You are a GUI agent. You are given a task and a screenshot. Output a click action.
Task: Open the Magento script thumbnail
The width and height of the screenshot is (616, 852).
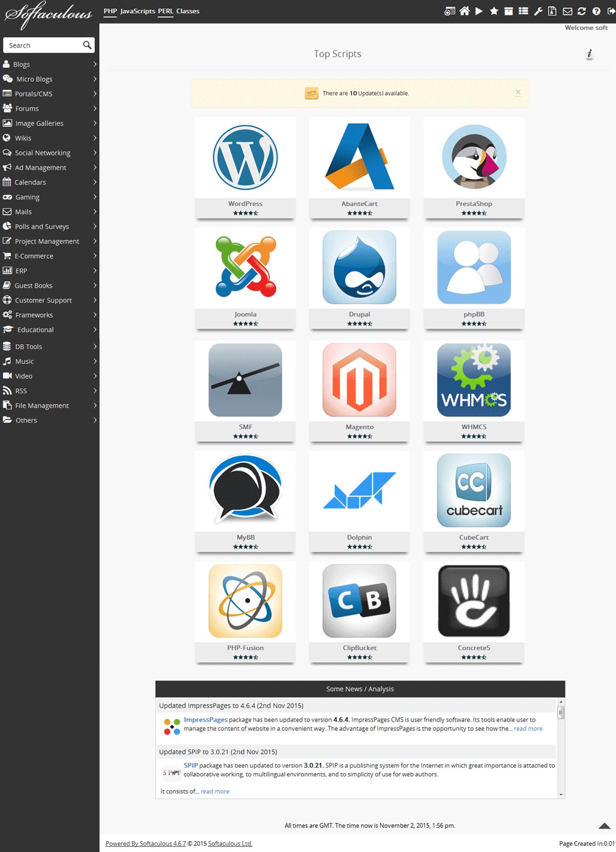360,380
